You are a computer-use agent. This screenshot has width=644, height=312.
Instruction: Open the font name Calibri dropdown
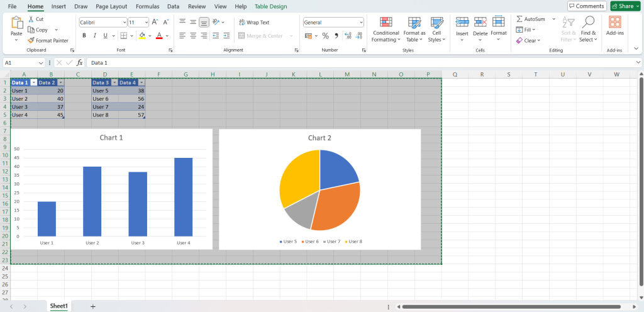pos(125,22)
